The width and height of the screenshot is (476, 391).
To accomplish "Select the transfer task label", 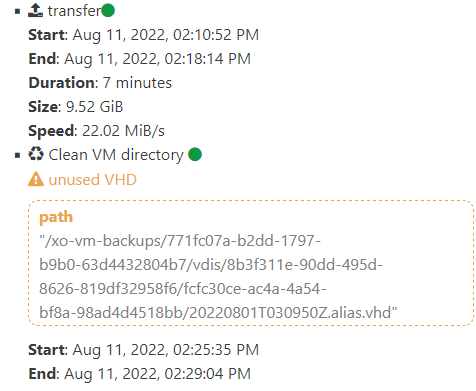I will pos(74,11).
